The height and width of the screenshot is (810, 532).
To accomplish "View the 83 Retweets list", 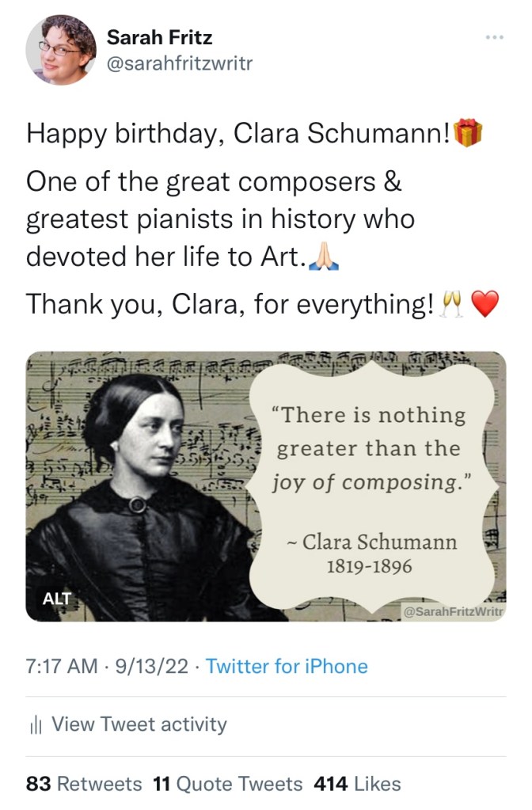I will 84,784.
